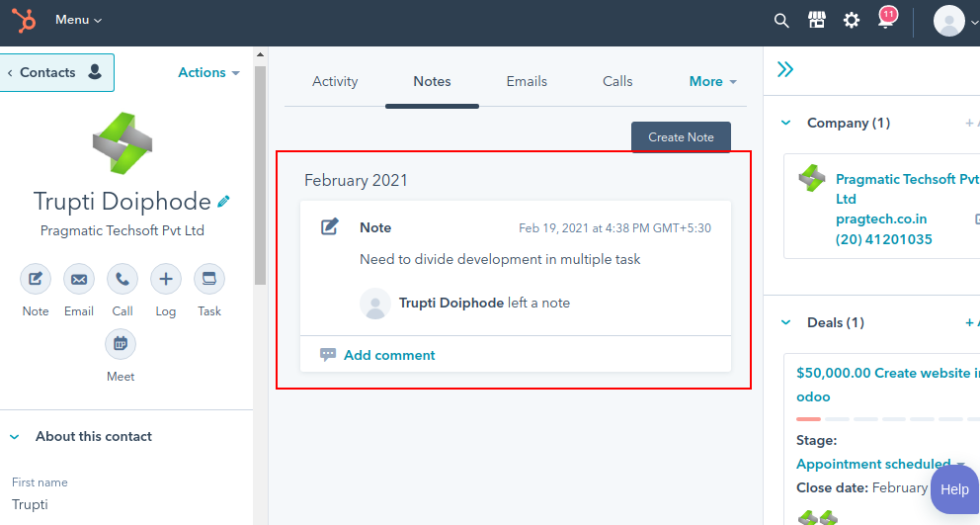Screen dimensions: 980x525
Task: Open the pragtech.co.in website link
Action: [881, 219]
